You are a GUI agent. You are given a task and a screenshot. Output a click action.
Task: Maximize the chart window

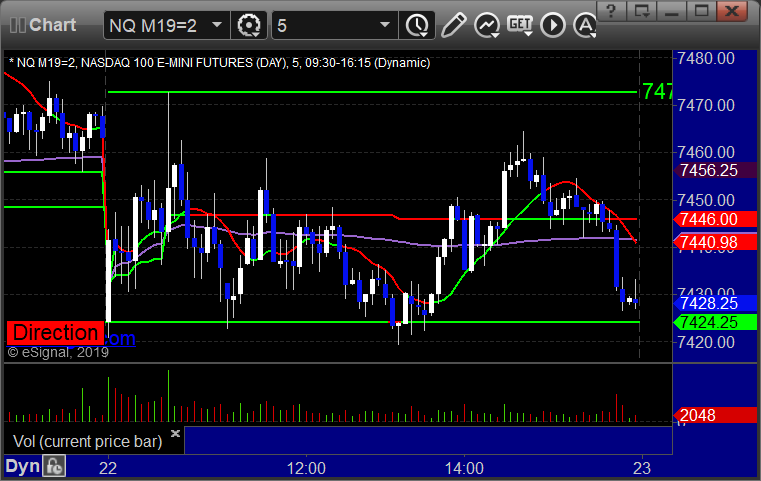pos(701,11)
